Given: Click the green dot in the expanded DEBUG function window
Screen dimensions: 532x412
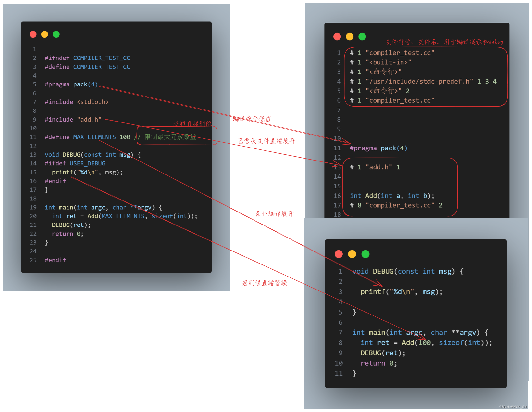Looking at the screenshot, I should 365,254.
